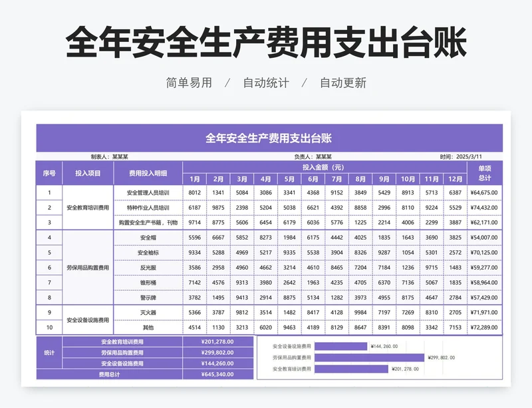Click April value 8273 for 安全帽

coord(265,238)
